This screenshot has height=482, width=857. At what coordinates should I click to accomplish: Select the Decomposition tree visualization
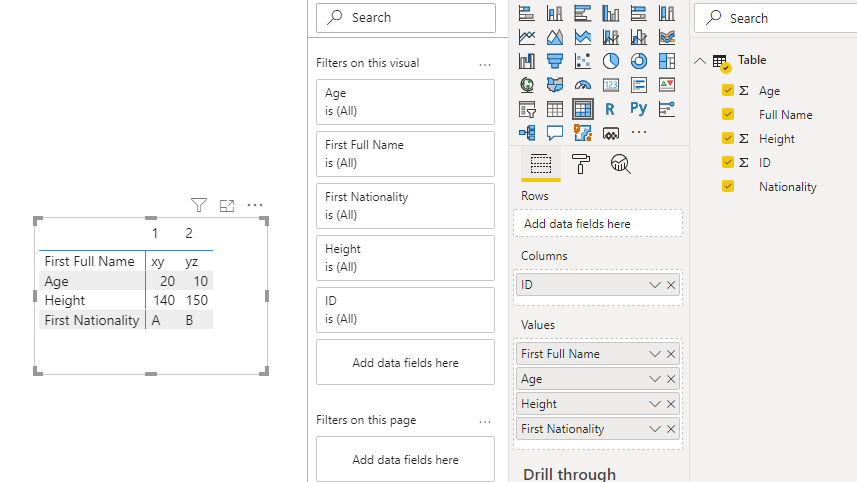[x=527, y=133]
